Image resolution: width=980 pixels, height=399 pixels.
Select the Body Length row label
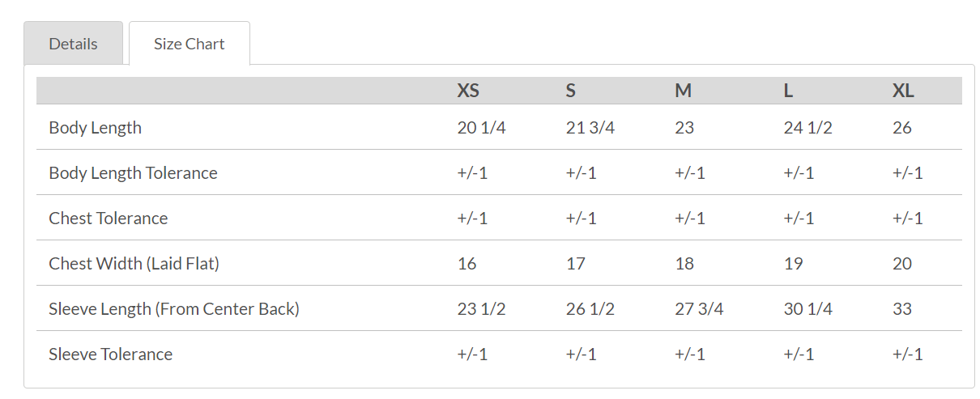tap(96, 127)
